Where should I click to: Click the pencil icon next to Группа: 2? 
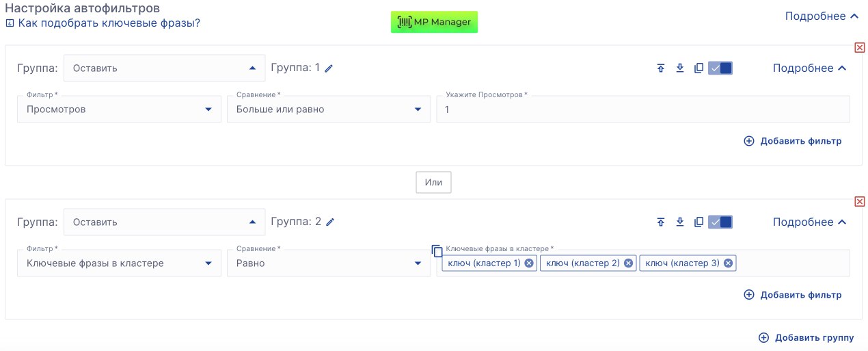click(329, 222)
